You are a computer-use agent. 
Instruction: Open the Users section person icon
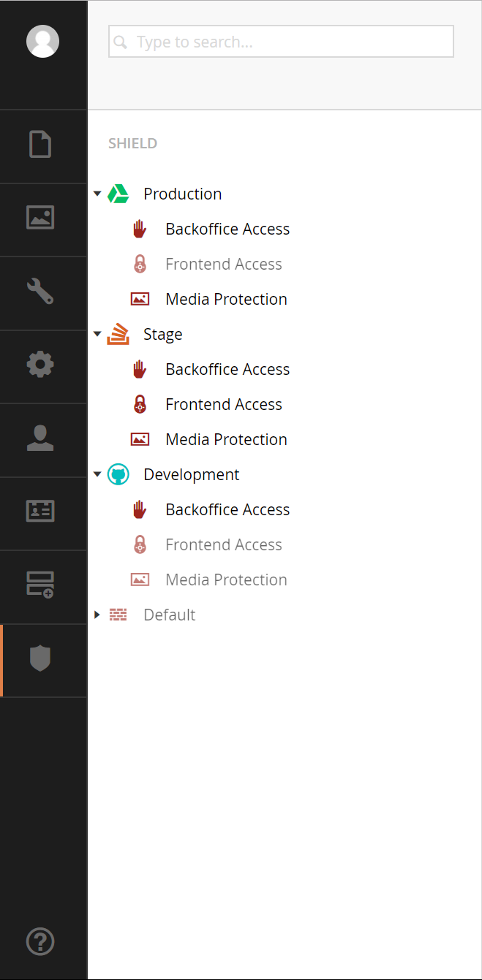coord(40,438)
